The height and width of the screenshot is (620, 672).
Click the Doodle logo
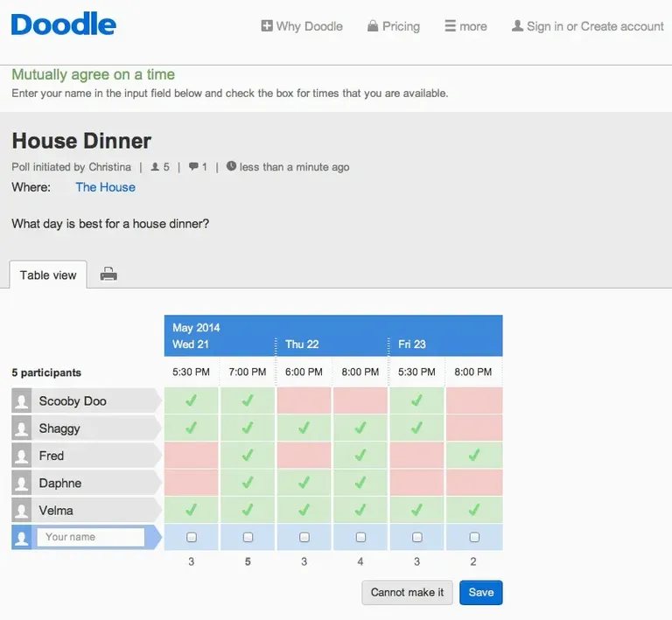(x=63, y=24)
